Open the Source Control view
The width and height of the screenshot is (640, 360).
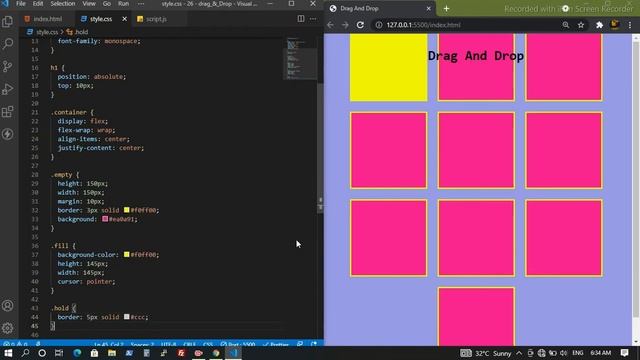click(x=7, y=66)
